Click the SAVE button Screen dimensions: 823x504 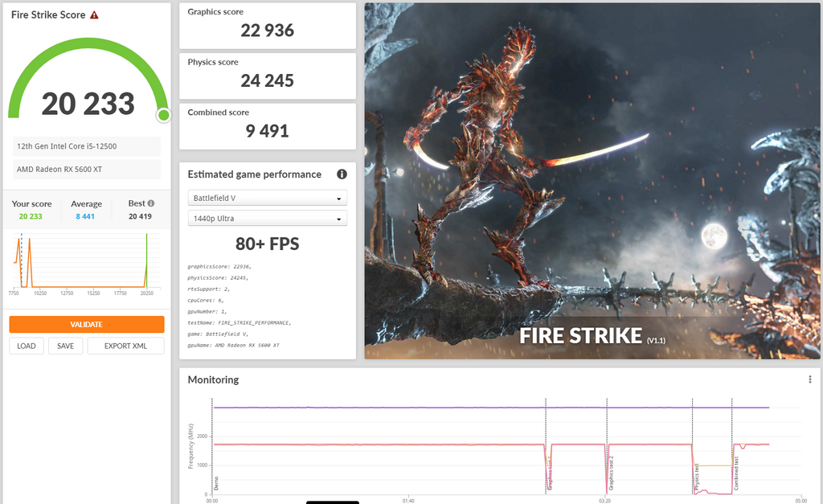(66, 346)
